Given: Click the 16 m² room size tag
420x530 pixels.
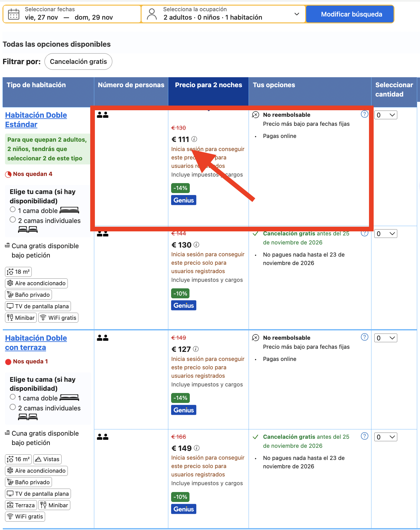Looking at the screenshot, I should coord(18,459).
